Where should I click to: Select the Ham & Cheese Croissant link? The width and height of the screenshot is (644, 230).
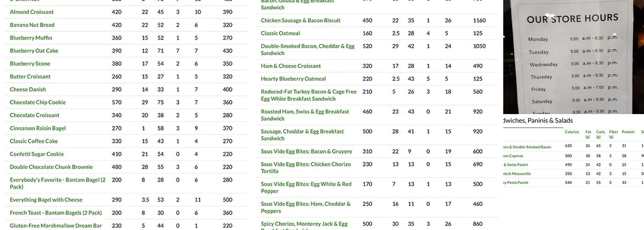[291, 66]
